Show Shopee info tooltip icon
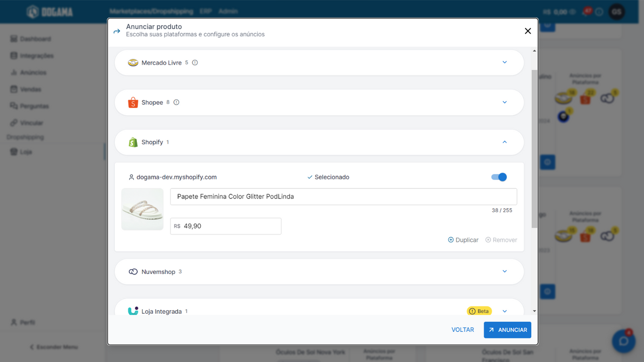 [176, 103]
